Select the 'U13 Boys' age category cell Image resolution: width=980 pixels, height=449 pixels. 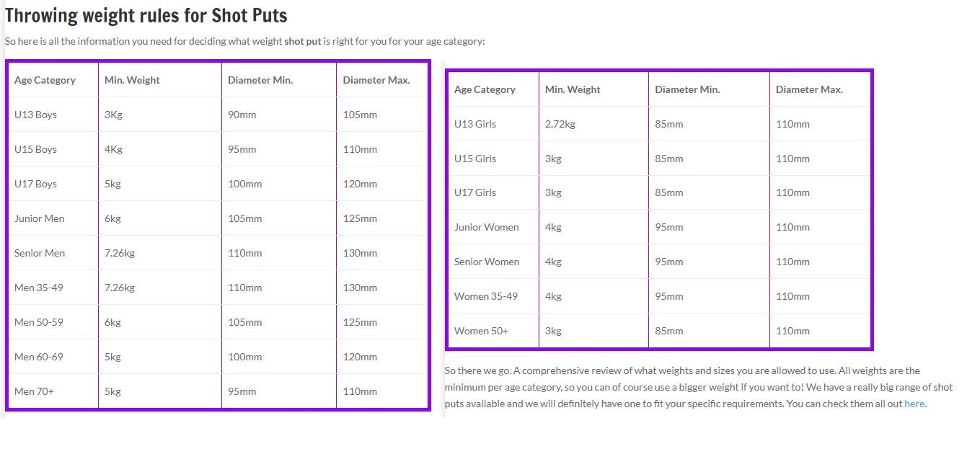[35, 115]
